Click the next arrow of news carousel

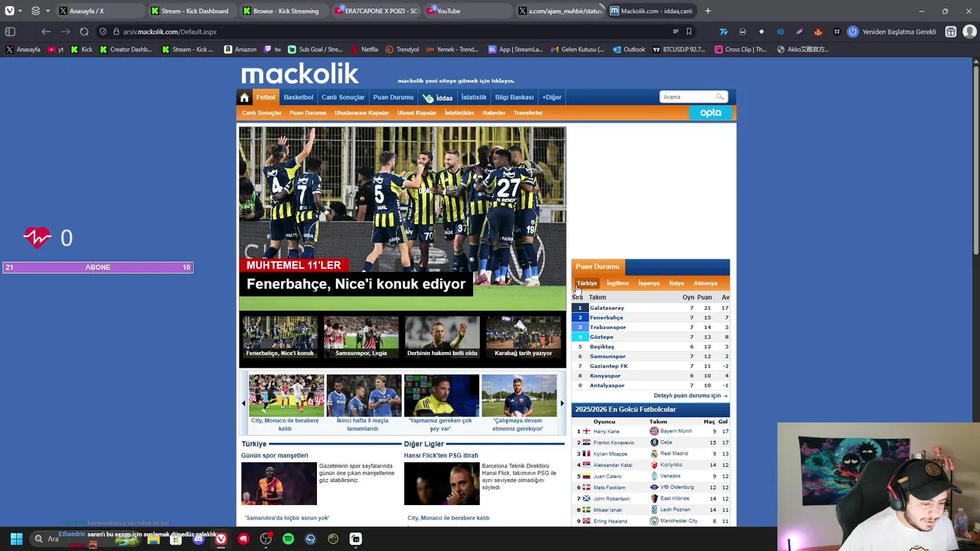coord(562,403)
